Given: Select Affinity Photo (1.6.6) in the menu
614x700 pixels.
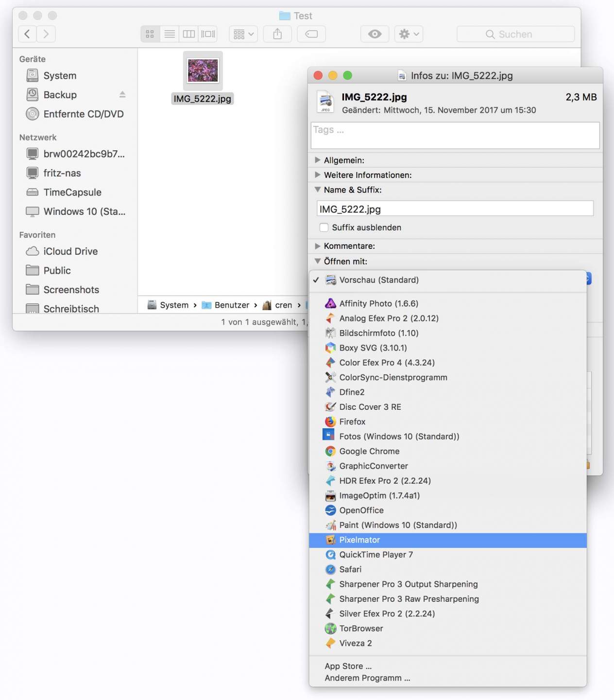Looking at the screenshot, I should point(378,303).
